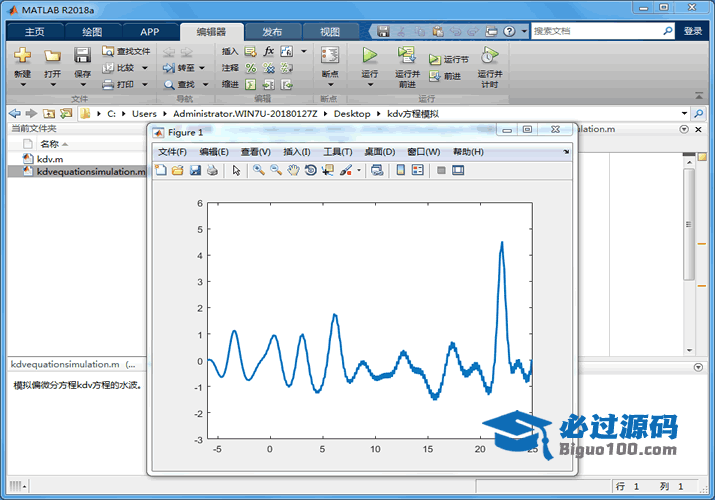Select the Data Cursor tool
715x500 pixels.
click(x=327, y=171)
